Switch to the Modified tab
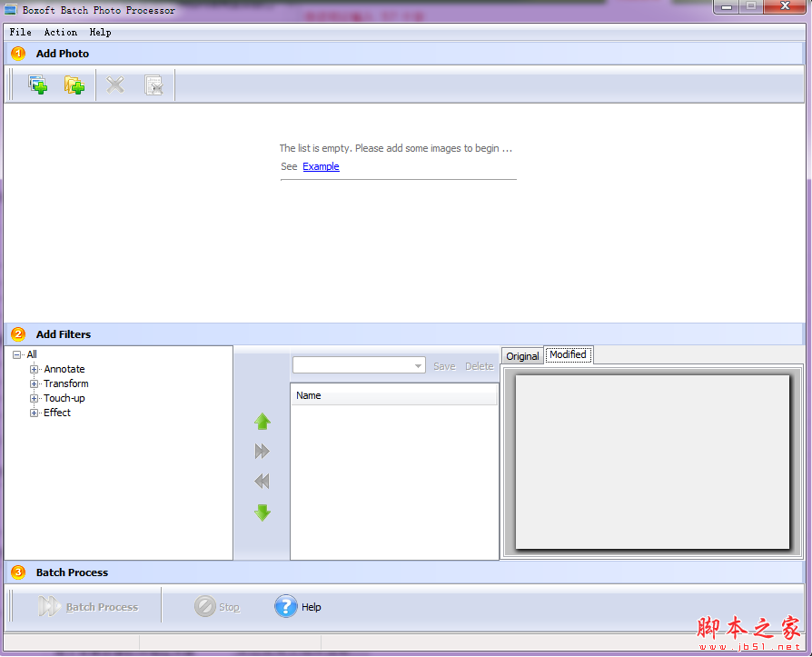812x657 pixels. (568, 354)
